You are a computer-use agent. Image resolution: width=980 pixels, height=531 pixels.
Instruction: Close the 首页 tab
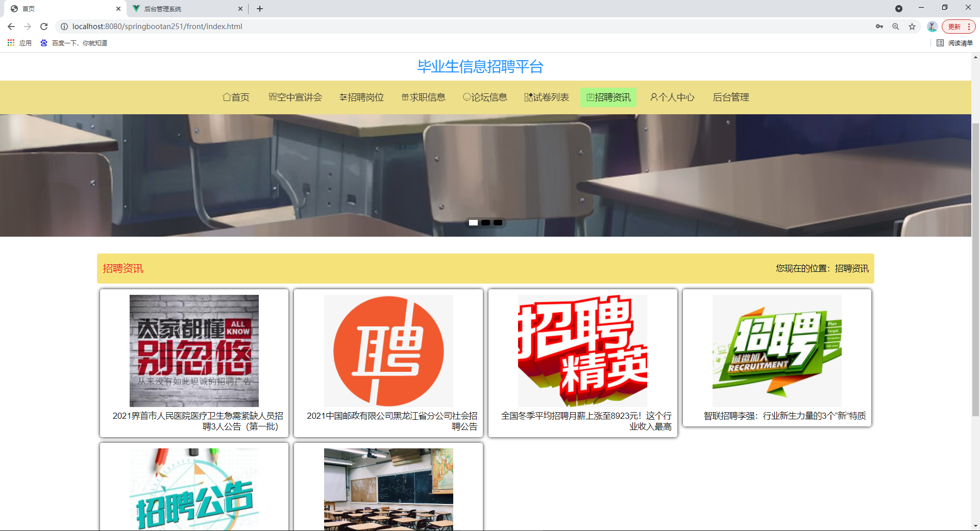118,9
